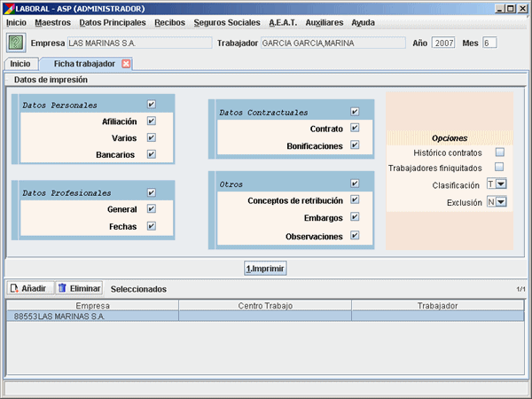Enable Trabajadores finiquitados option
The height and width of the screenshot is (399, 532).
point(499,167)
